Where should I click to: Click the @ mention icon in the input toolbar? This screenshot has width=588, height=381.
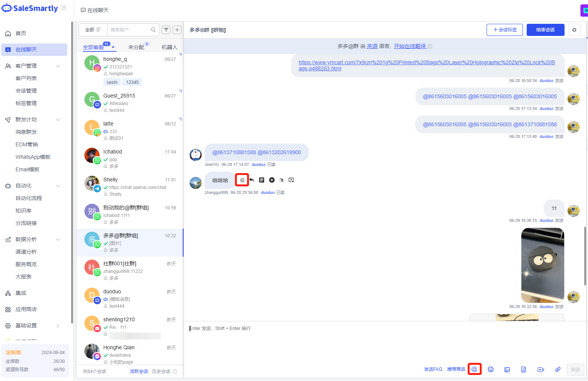tap(474, 369)
